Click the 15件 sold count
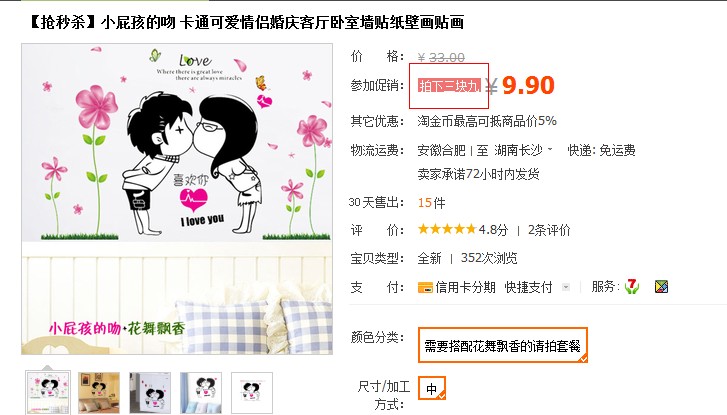The image size is (727, 415). [x=431, y=203]
